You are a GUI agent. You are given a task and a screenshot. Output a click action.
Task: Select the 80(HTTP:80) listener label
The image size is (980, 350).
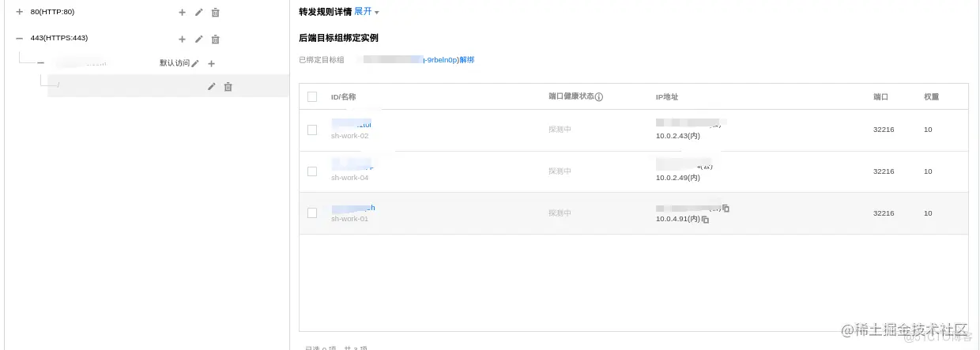click(53, 12)
